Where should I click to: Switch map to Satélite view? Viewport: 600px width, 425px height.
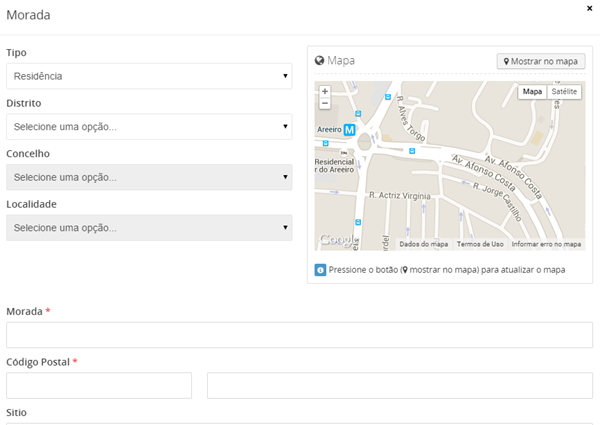564,92
